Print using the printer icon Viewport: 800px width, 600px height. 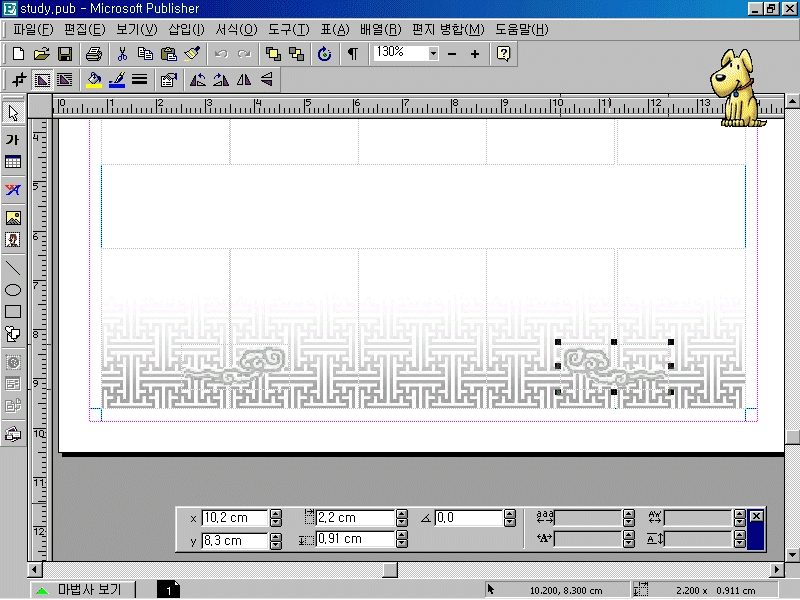coord(94,54)
